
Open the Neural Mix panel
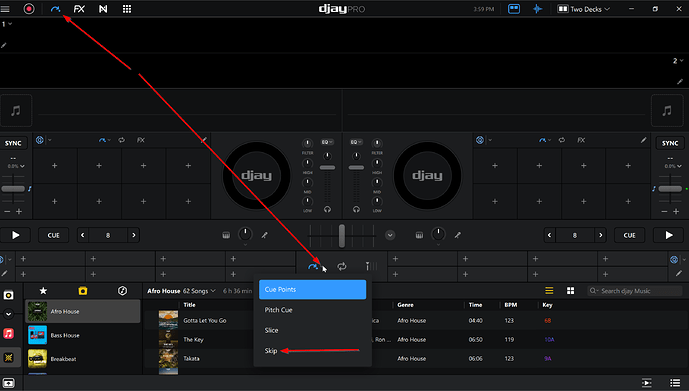pos(103,9)
